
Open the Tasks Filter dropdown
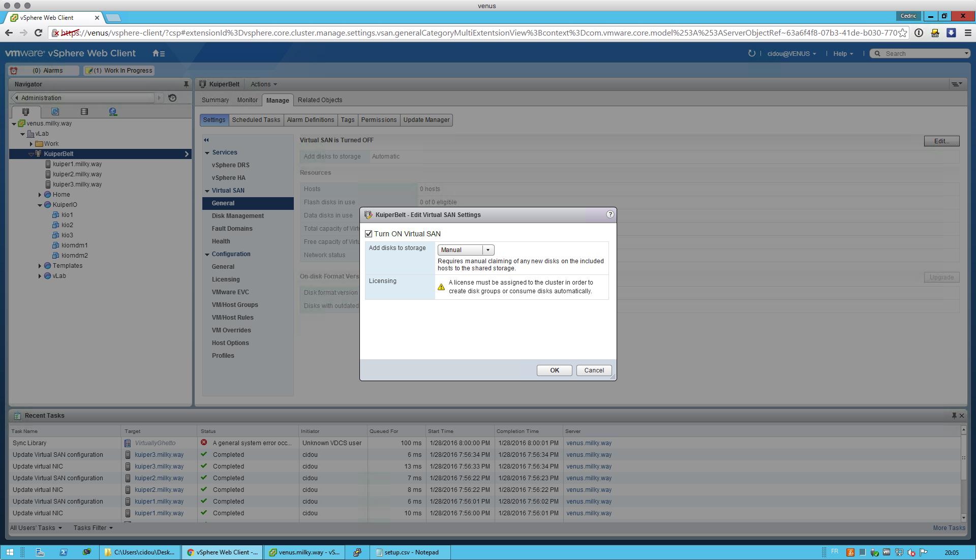pyautogui.click(x=93, y=528)
